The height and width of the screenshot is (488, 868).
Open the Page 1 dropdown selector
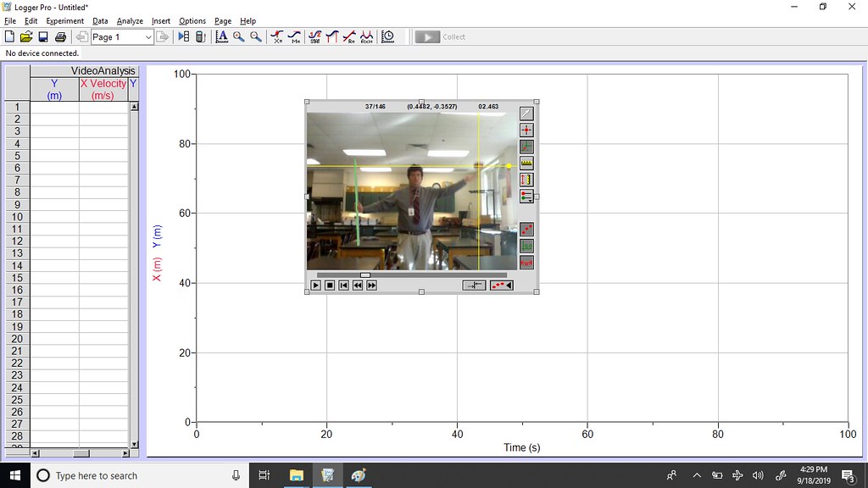coord(121,36)
